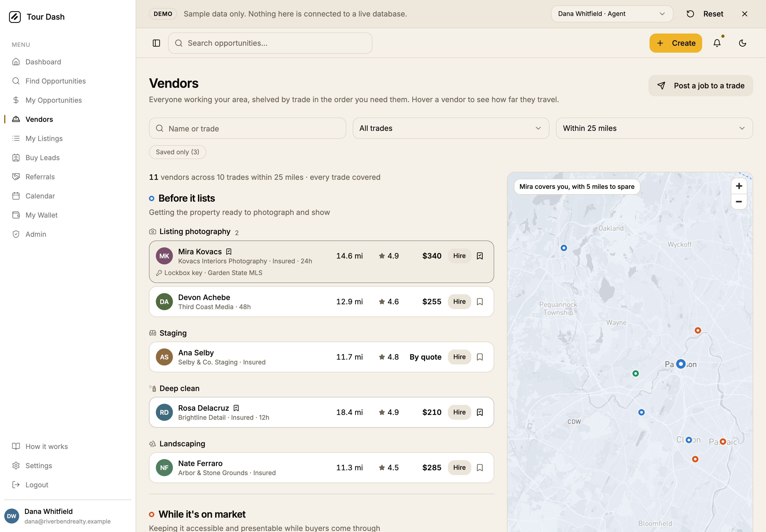Click Dana Whitfield's DW avatar

click(12, 516)
